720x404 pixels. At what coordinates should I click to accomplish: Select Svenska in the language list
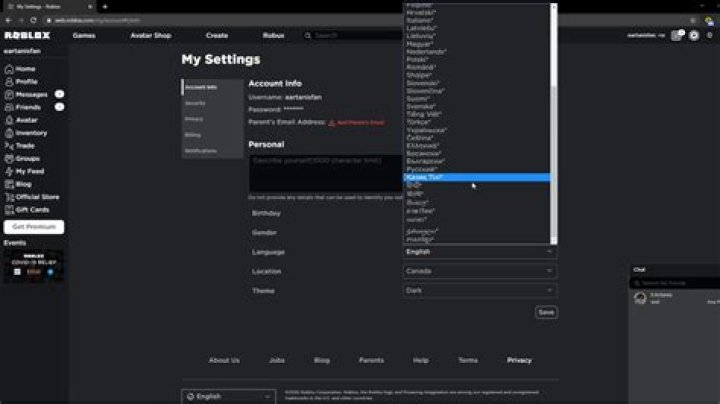[x=477, y=107]
